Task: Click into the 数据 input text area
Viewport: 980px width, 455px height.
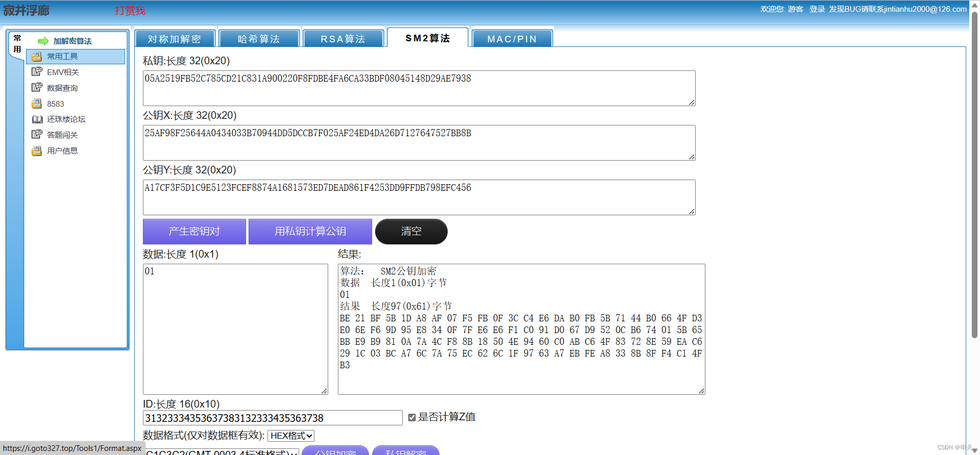Action: click(235, 329)
